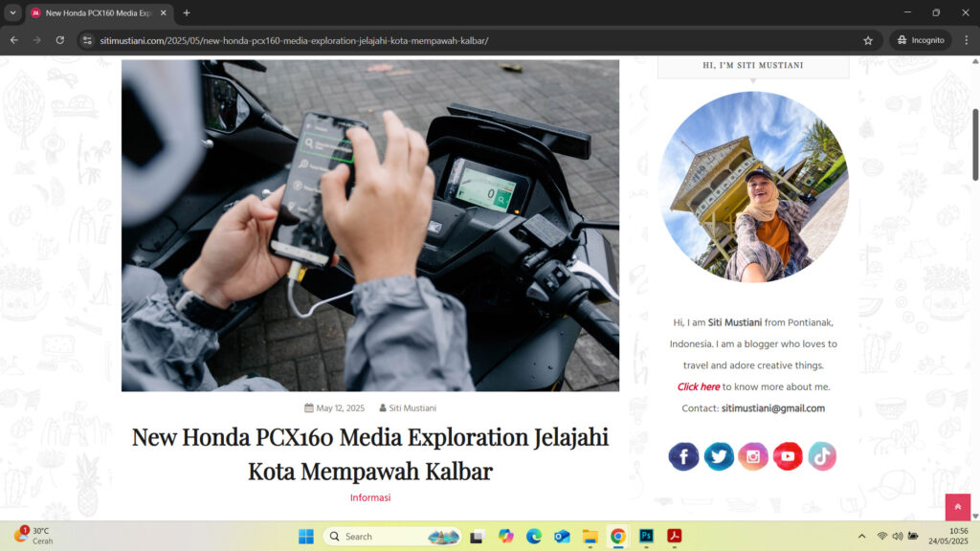
Task: Select the New Honda PCX160 tab
Action: click(x=100, y=12)
